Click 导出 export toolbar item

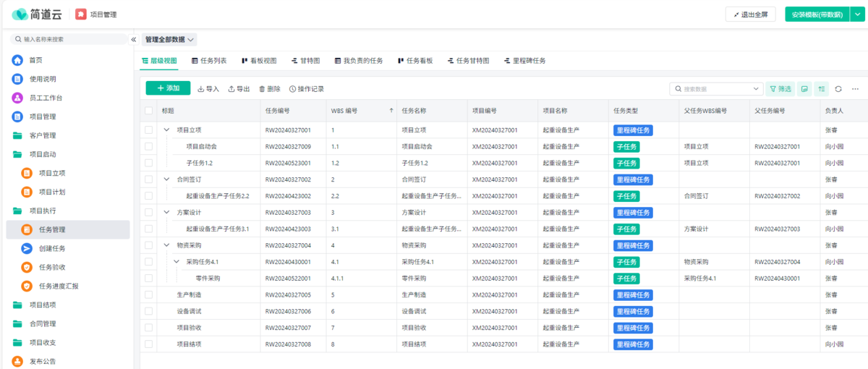239,89
